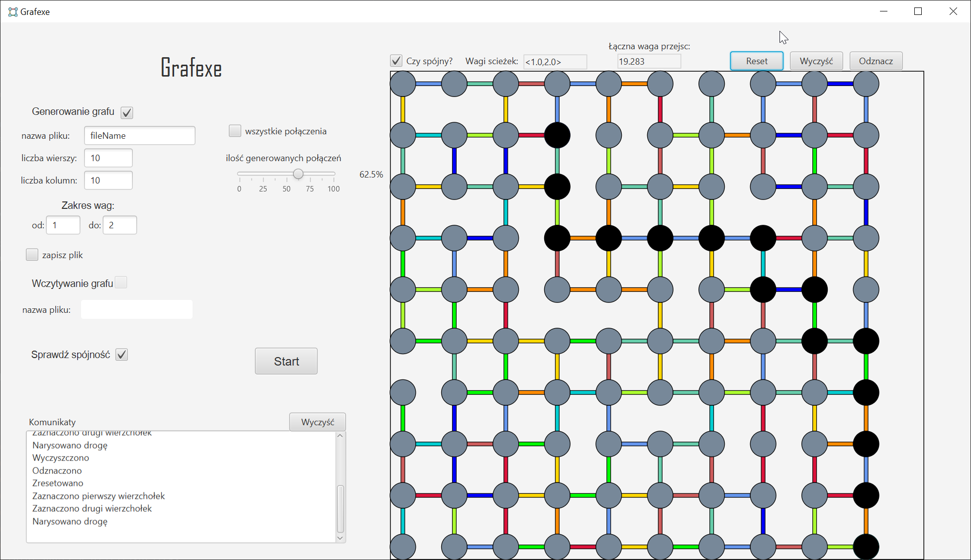Click Wyczyść above the Komunikaty log
Viewport: 971px width, 560px height.
(317, 421)
